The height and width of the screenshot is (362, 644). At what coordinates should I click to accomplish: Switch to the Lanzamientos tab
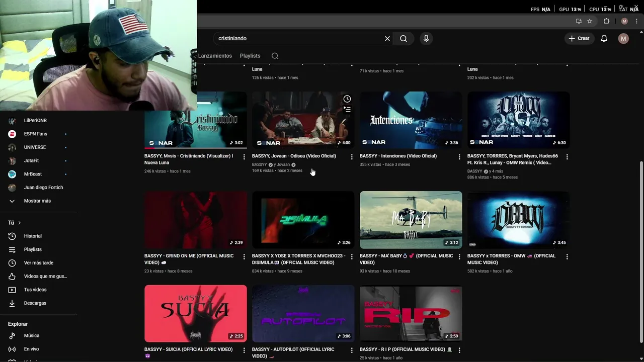[x=215, y=56]
